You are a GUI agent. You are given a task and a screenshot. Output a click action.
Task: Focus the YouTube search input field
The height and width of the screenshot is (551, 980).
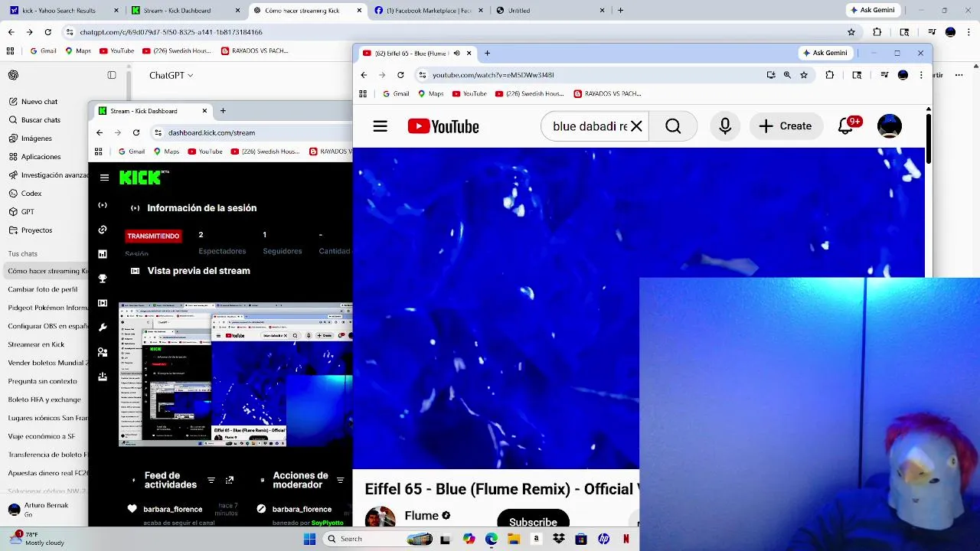pos(590,126)
